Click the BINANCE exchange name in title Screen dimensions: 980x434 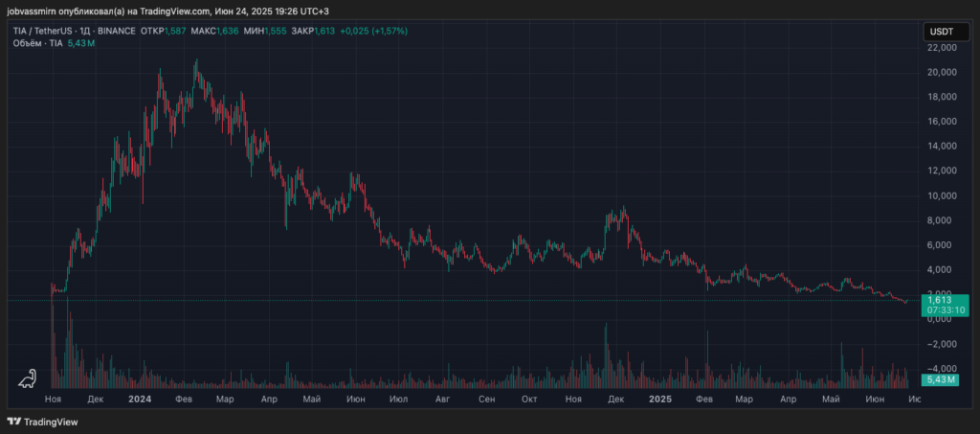(x=117, y=31)
